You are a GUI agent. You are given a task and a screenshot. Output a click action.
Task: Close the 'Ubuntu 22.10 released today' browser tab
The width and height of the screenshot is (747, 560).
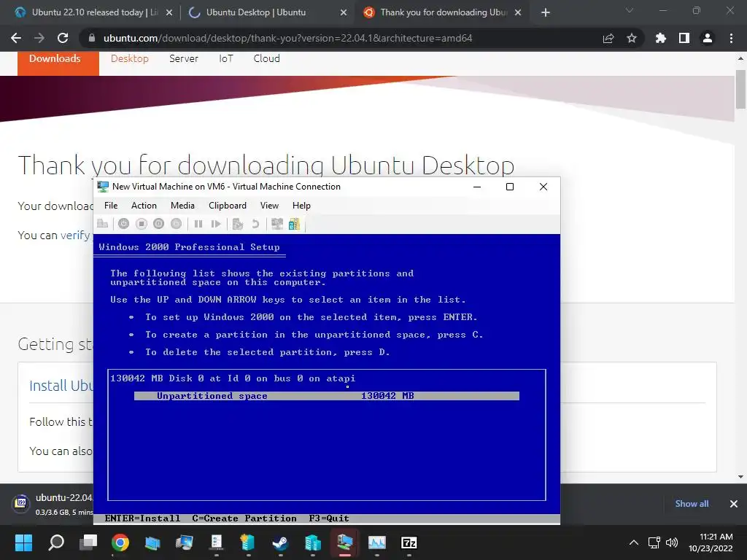click(x=169, y=12)
